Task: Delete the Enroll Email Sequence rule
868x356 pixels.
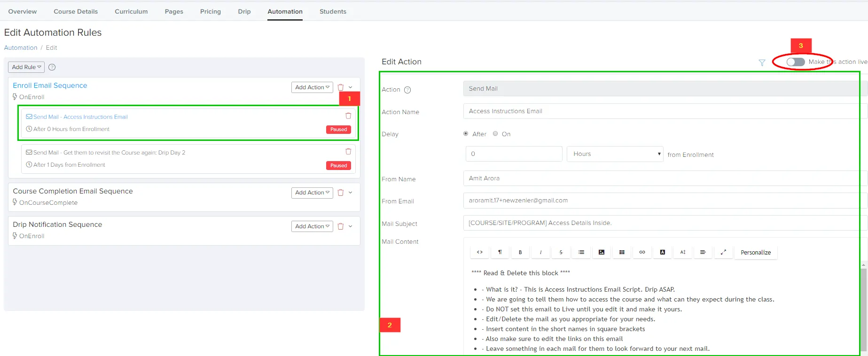Action: (341, 87)
